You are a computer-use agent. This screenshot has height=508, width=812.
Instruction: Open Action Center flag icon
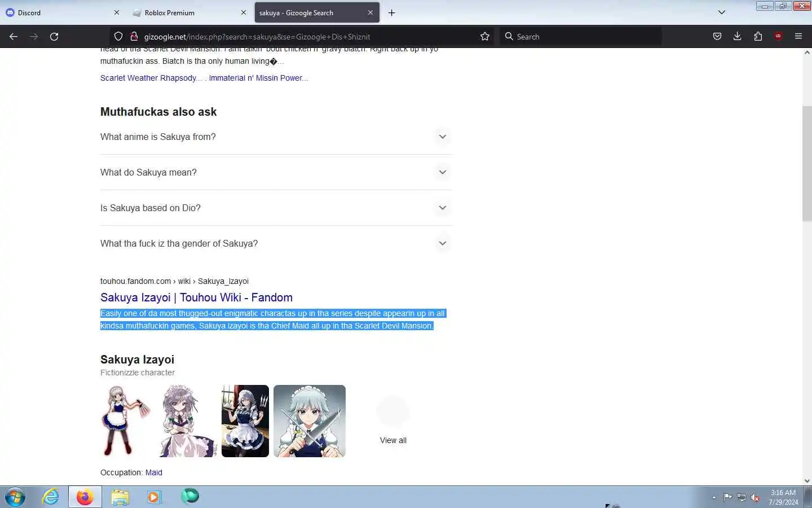[728, 497]
